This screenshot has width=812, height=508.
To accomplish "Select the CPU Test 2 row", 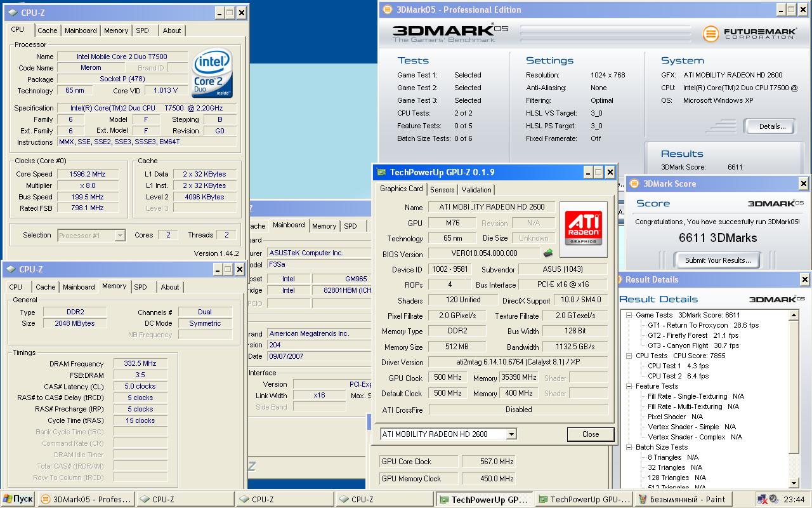I will click(x=678, y=376).
